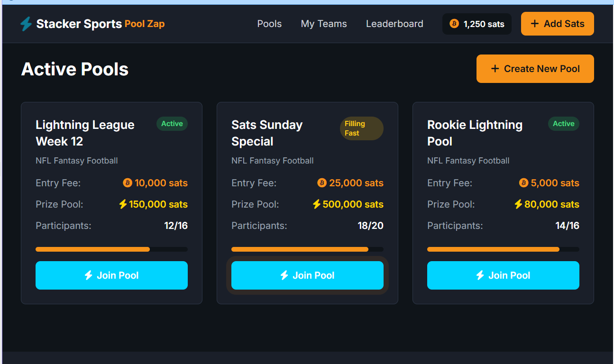Click the plus icon in Add Sats
This screenshot has width=614, height=364.
tap(535, 24)
